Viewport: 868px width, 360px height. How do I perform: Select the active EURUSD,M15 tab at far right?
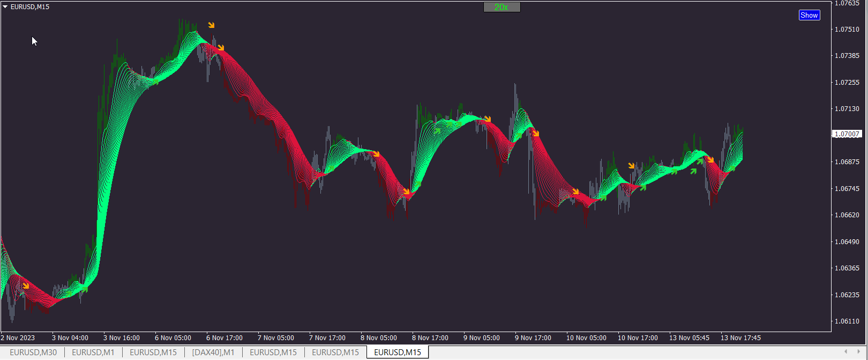(x=398, y=352)
